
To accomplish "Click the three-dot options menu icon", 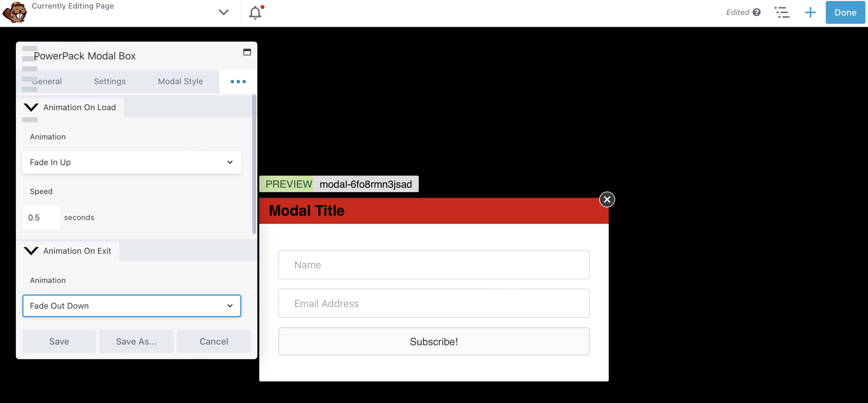I will tap(237, 81).
